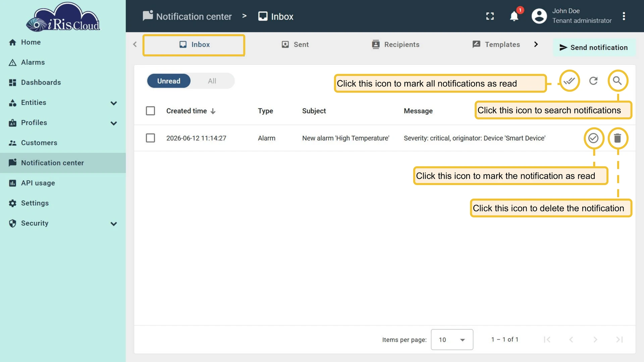This screenshot has width=644, height=362.
Task: Switch to the Inbox tab
Action: (194, 45)
